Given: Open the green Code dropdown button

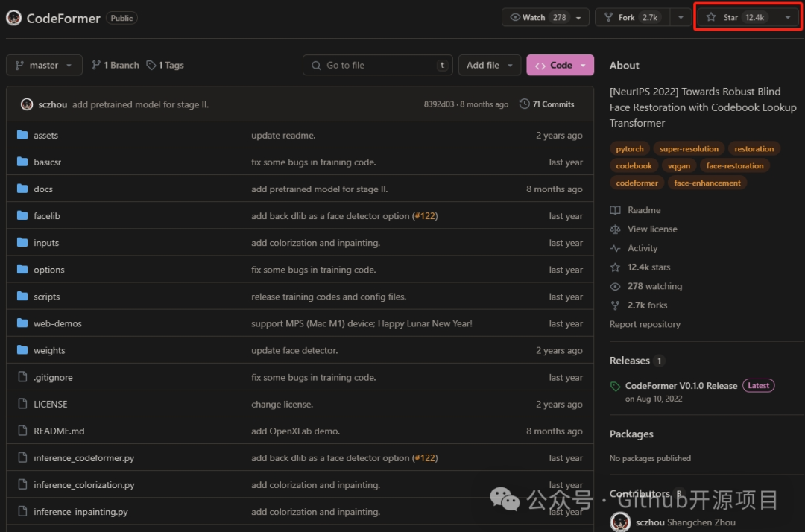Looking at the screenshot, I should click(x=560, y=65).
